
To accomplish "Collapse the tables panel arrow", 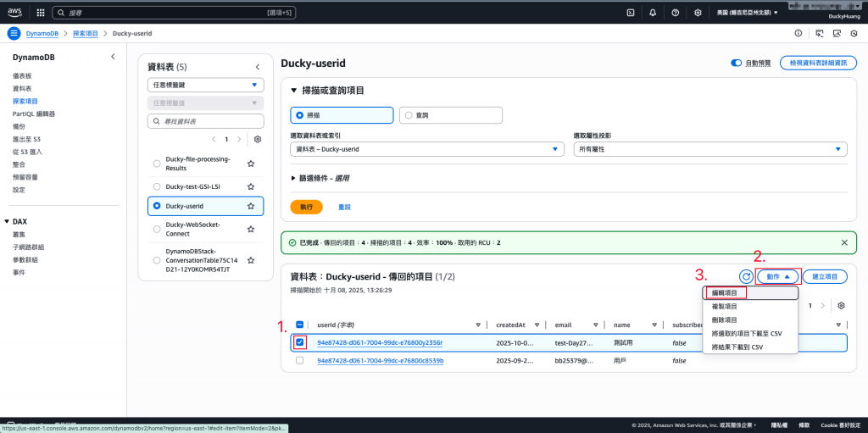I will tap(258, 67).
